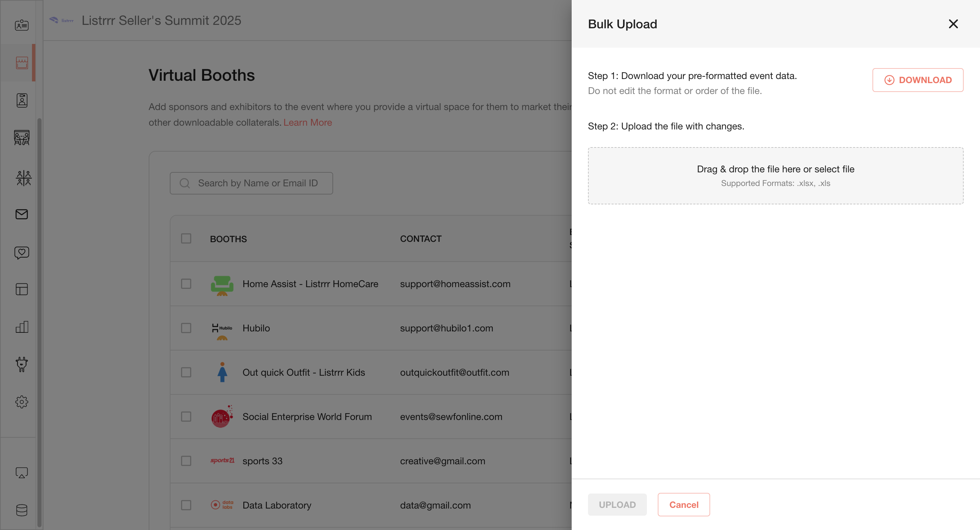Click the bar chart analytics icon

pos(22,327)
